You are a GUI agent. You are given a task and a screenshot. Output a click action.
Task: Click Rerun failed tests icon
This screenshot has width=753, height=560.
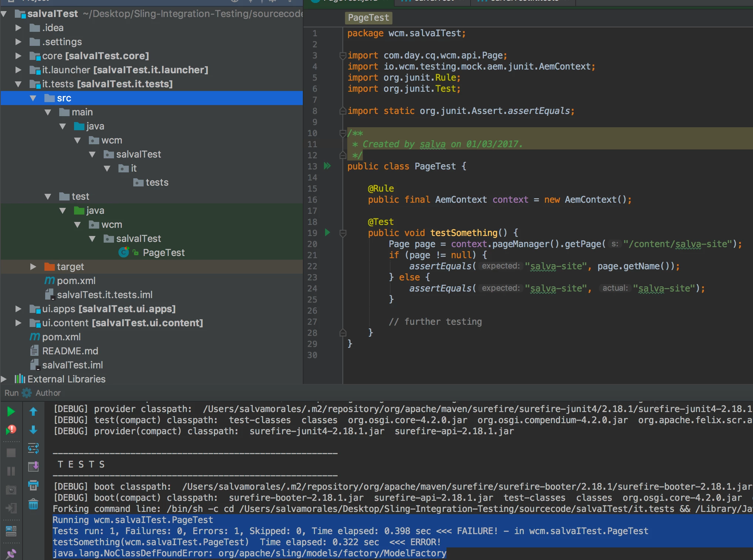[11, 430]
